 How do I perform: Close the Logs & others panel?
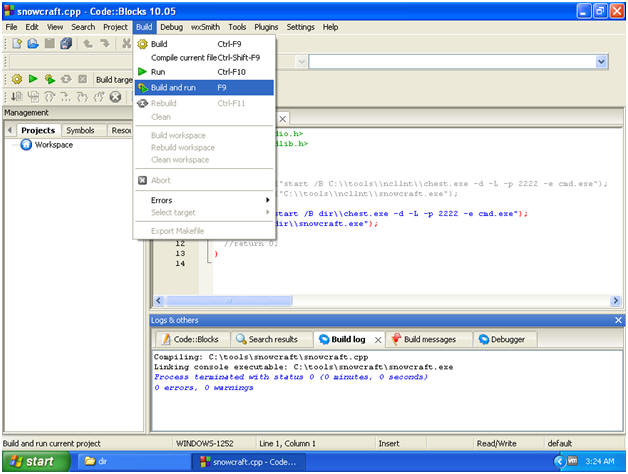click(618, 320)
